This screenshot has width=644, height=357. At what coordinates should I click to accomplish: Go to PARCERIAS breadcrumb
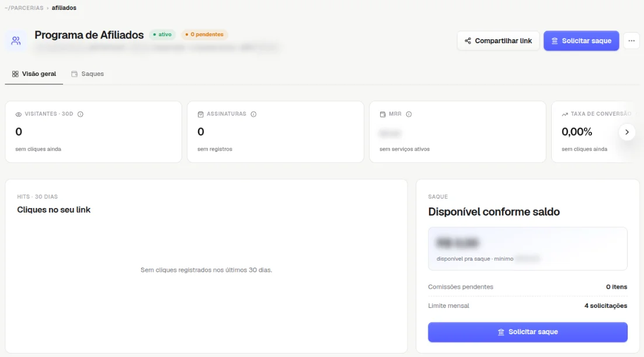[24, 8]
